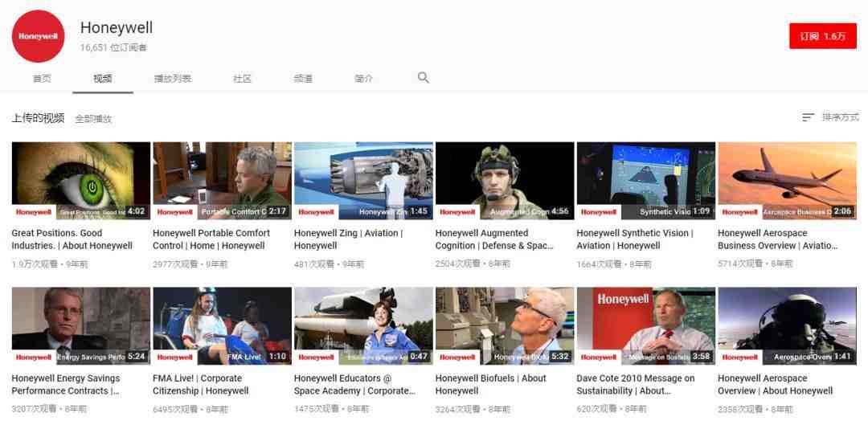The width and height of the screenshot is (868, 429).
Task: Click '2977次观看' view count text
Action: (x=175, y=264)
